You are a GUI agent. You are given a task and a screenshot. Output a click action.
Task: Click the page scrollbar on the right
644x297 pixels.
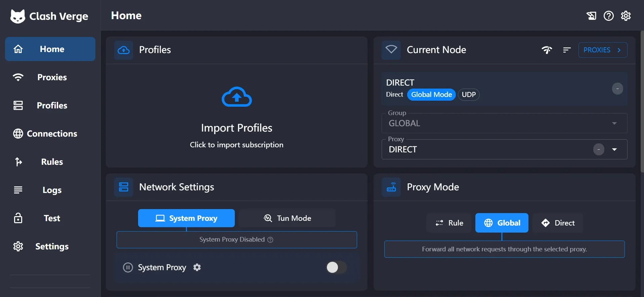click(642, 101)
